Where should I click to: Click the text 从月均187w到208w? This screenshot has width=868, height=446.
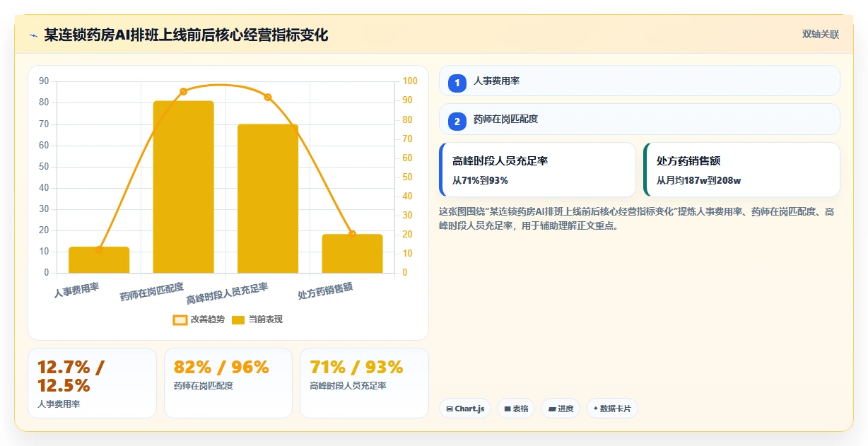click(698, 180)
